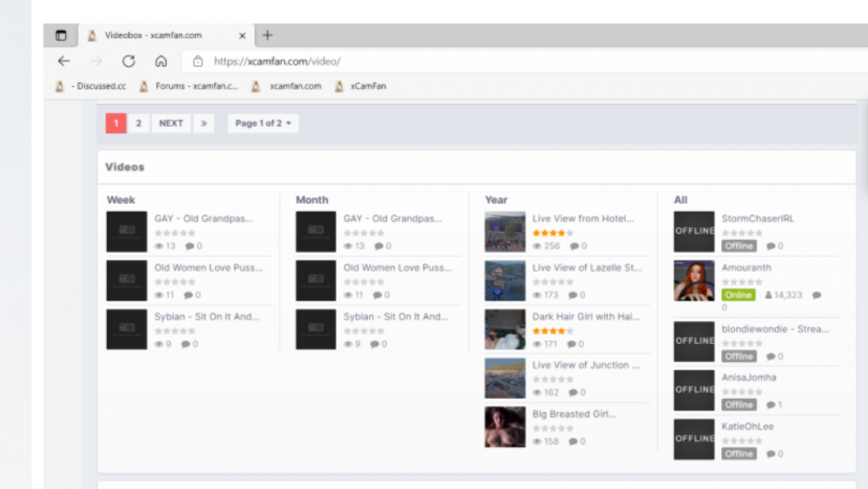This screenshot has width=868, height=489.
Task: Open the KatieOhLee channel link
Action: tap(747, 427)
